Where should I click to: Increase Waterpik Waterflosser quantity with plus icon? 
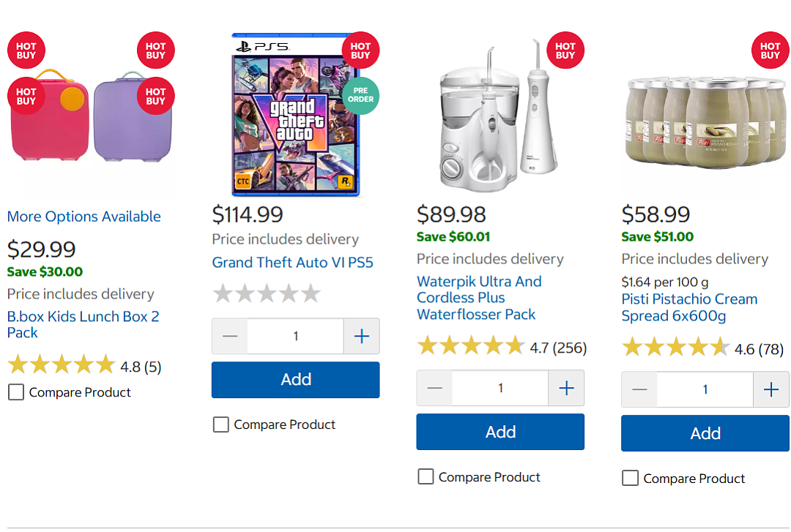coord(566,388)
